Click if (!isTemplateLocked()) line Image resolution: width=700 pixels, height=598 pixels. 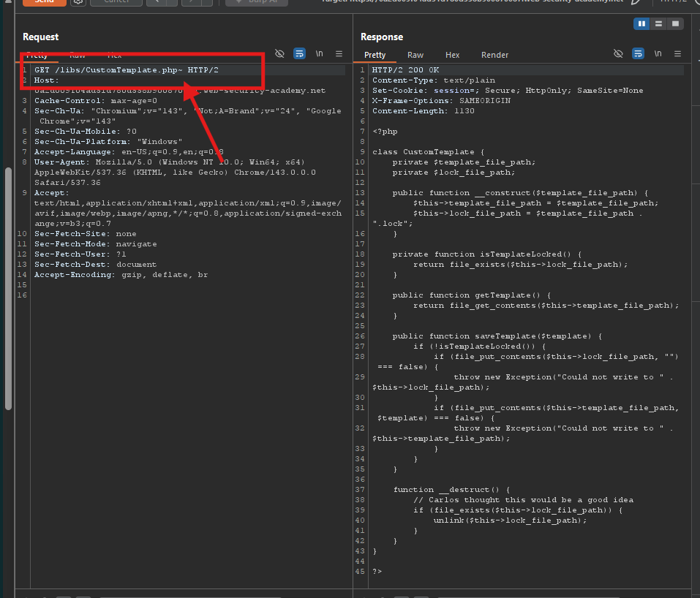pos(479,347)
